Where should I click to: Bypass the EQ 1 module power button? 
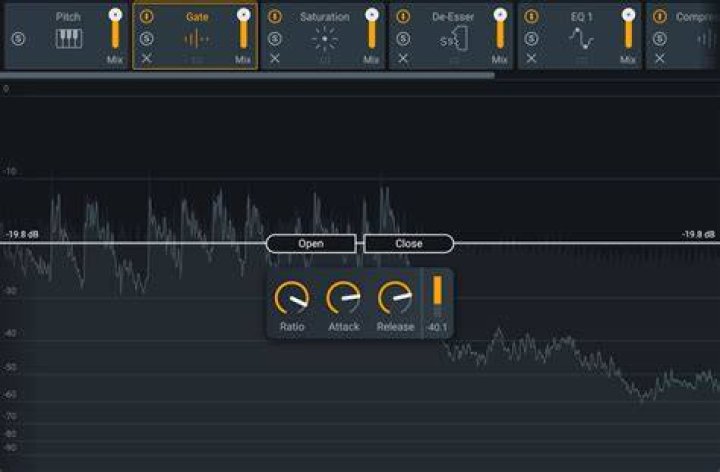(x=531, y=17)
